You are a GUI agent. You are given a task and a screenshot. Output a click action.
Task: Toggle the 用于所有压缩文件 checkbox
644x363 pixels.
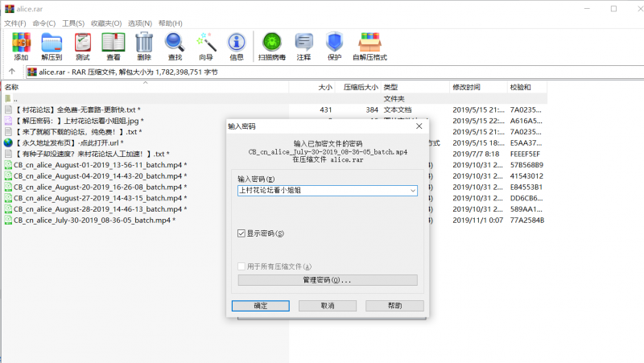click(x=242, y=266)
